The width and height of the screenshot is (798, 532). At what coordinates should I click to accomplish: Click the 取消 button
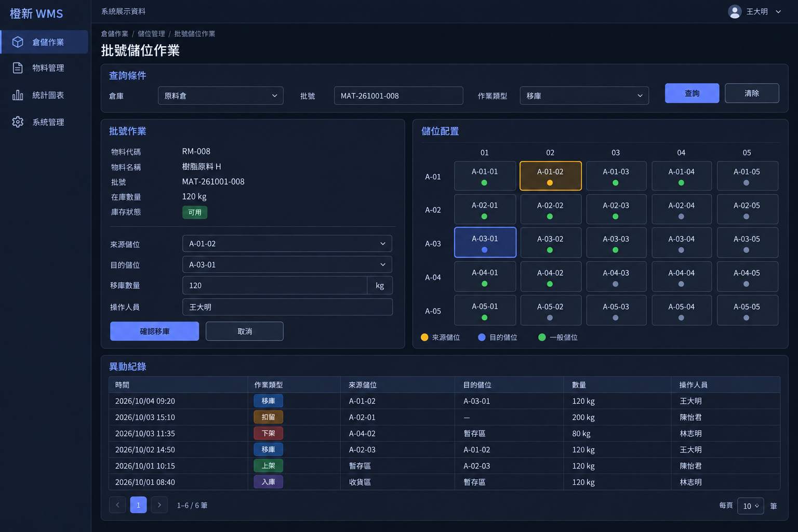click(245, 331)
